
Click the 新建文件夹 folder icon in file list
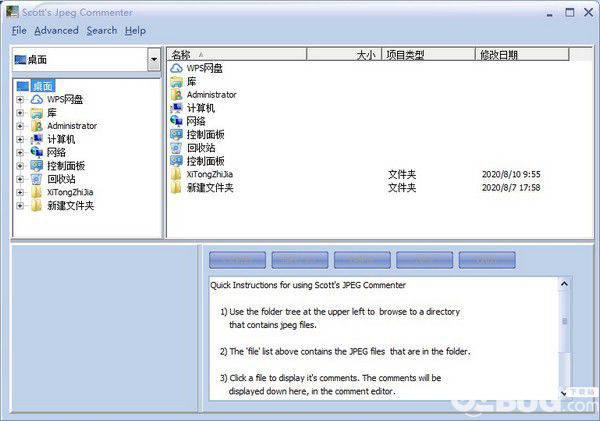pyautogui.click(x=176, y=188)
